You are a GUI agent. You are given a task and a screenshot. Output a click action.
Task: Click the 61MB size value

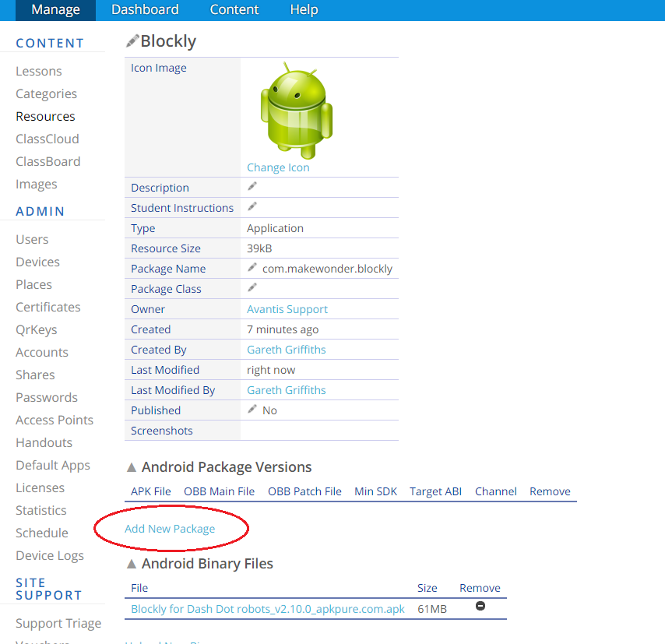(x=432, y=609)
